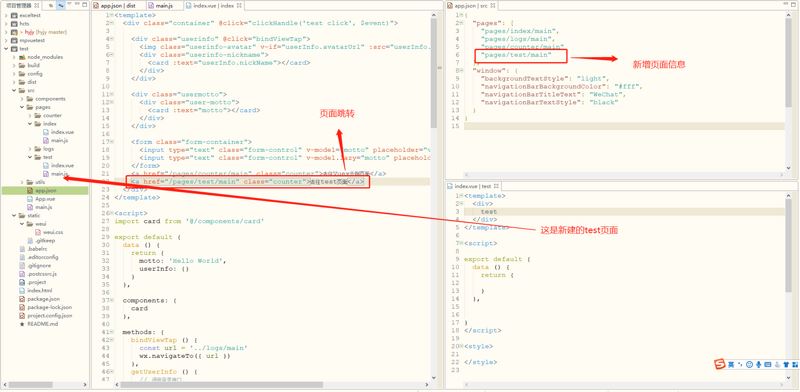
Task: Click the Sogou voice input microphone icon
Action: point(759,364)
